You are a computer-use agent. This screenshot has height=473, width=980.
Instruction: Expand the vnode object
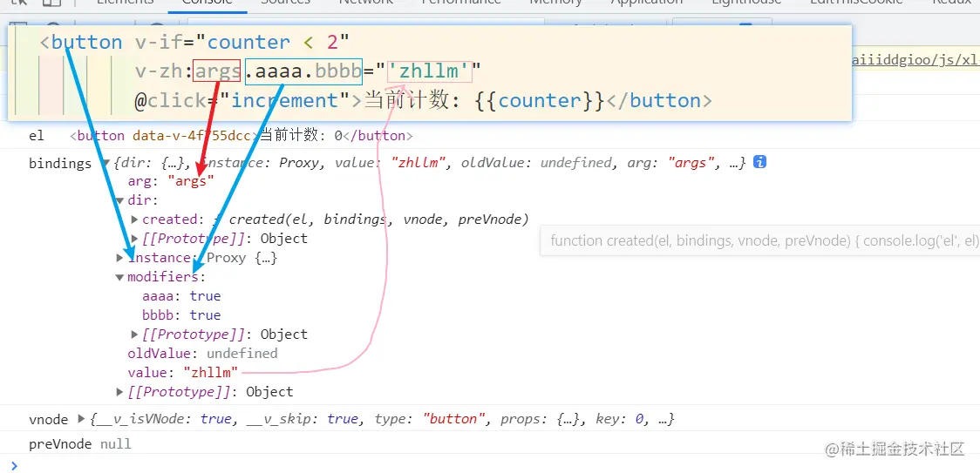coord(81,419)
